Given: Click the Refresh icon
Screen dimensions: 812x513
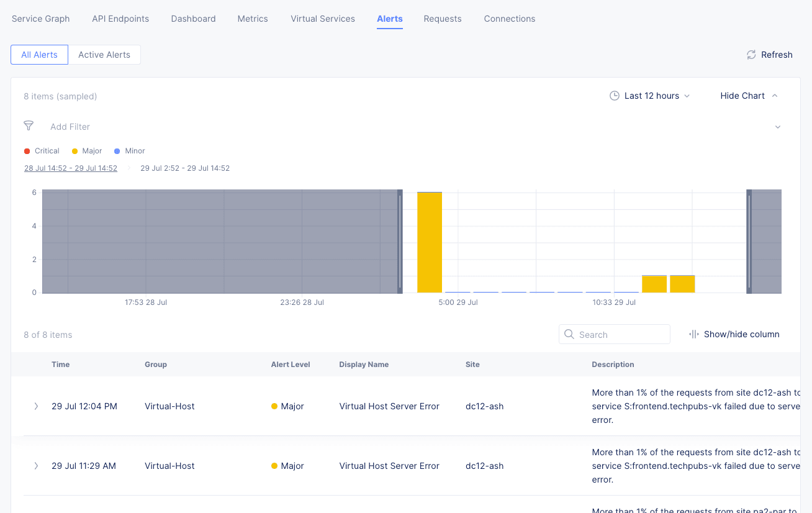Looking at the screenshot, I should tap(751, 55).
